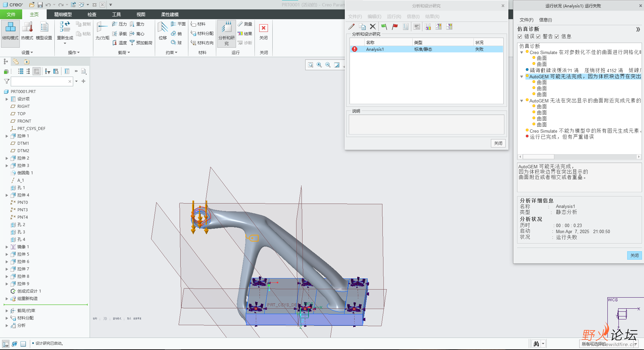The width and height of the screenshot is (644, 350).
Task: Click the save icon in quick access toolbar
Action: [40, 5]
